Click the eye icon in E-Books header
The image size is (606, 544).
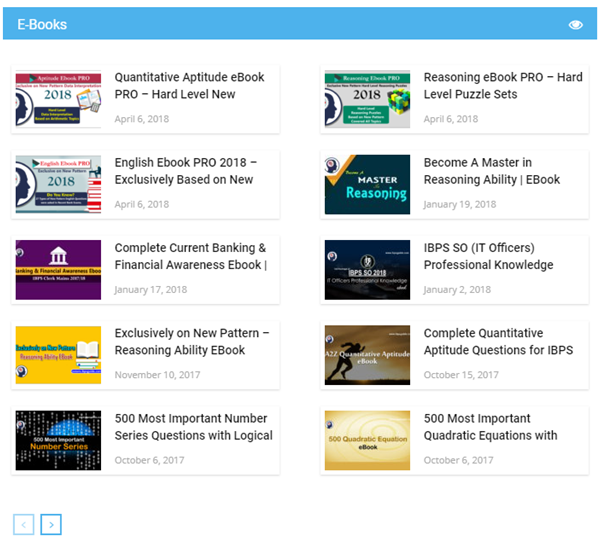[x=575, y=25]
